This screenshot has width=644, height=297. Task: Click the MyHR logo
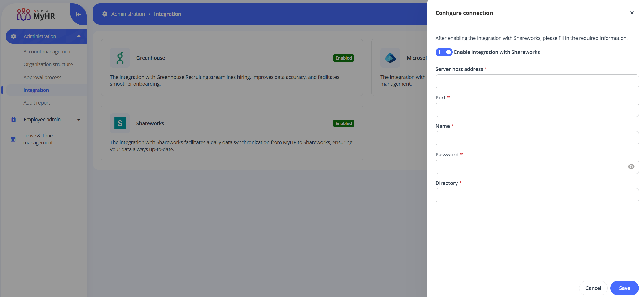point(36,14)
